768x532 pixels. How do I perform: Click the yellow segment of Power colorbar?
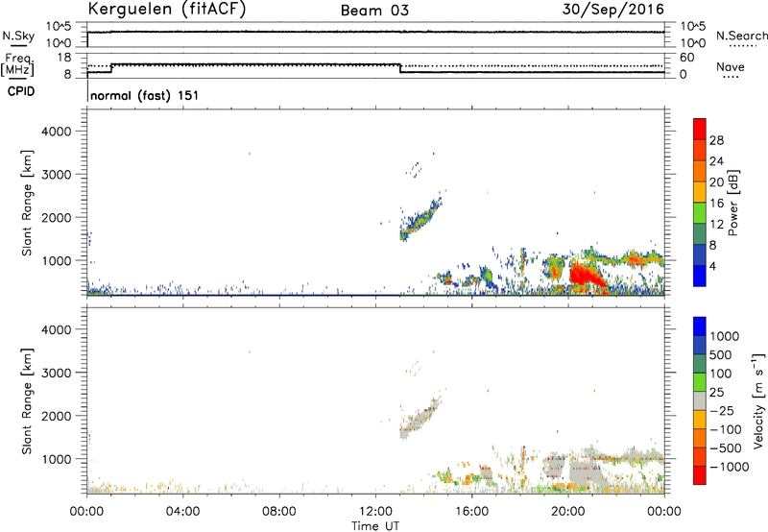coord(700,192)
